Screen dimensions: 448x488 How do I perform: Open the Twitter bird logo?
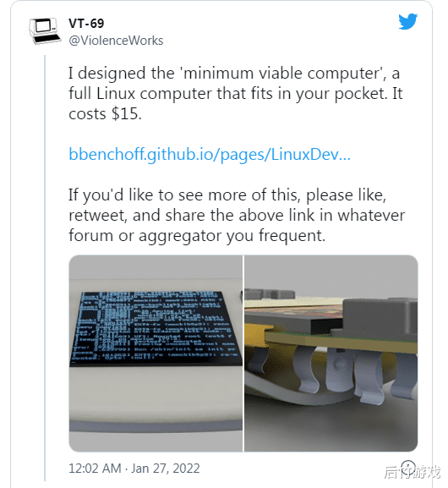[408, 21]
